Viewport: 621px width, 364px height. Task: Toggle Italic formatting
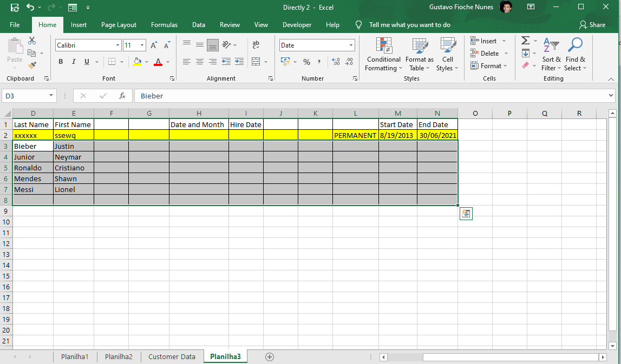pos(73,62)
